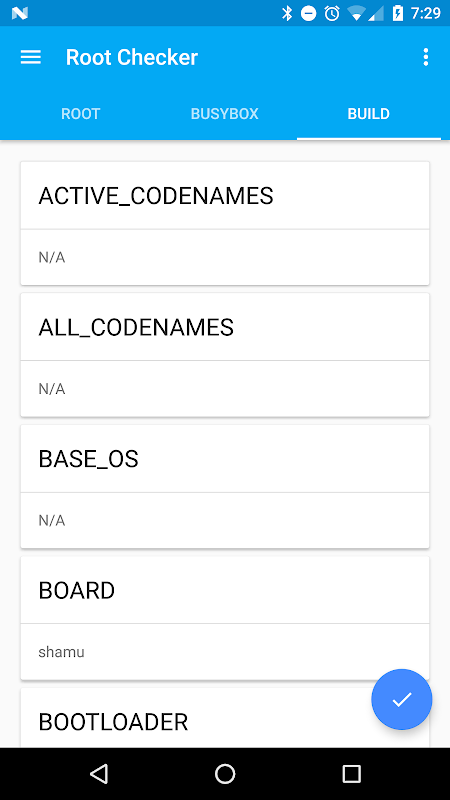The height and width of the screenshot is (800, 450).
Task: Tap the Bluetooth status bar icon
Action: [x=287, y=13]
